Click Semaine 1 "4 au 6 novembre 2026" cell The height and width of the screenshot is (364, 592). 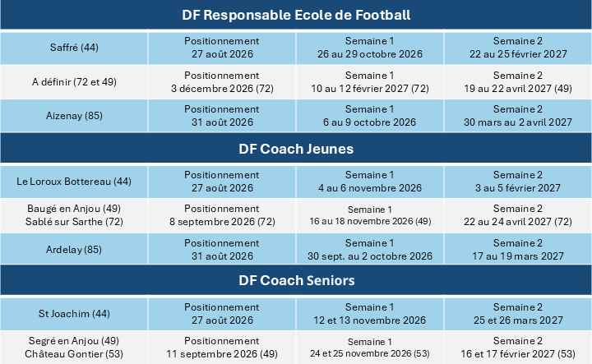click(368, 181)
